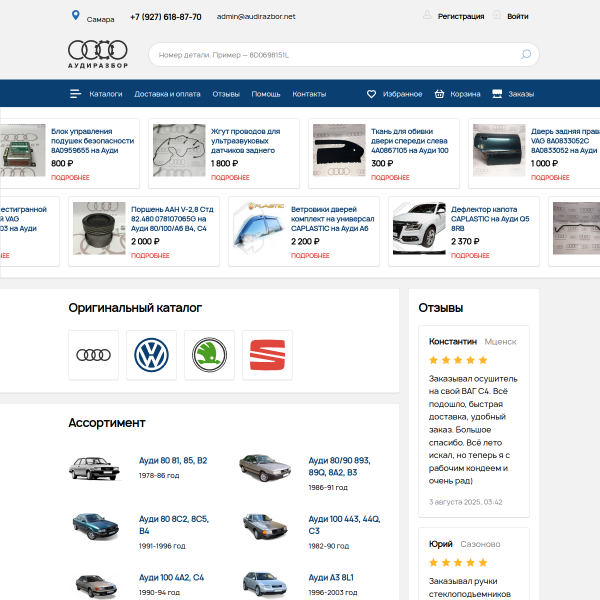Click the Константин review star rating

pyautogui.click(x=458, y=360)
